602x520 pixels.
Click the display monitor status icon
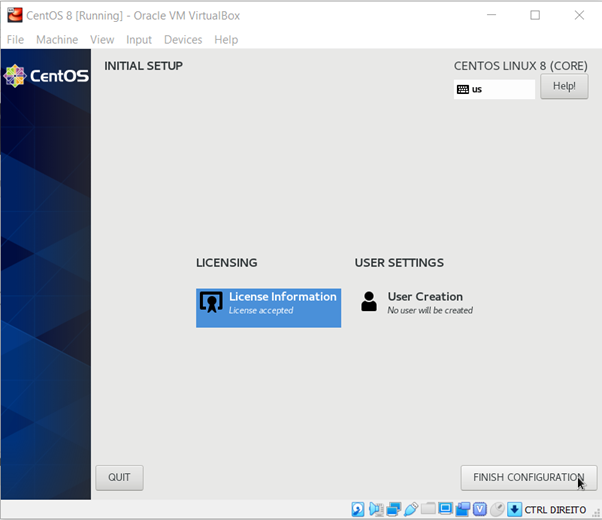(445, 509)
